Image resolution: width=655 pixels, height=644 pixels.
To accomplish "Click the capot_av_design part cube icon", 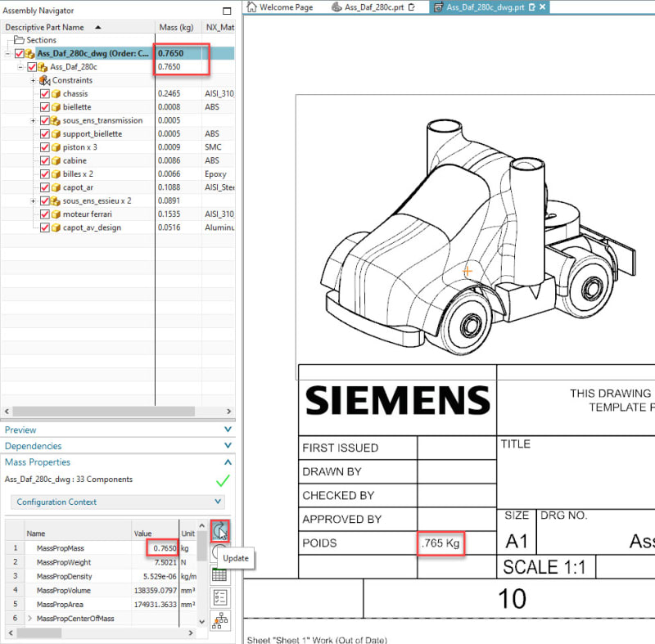I will coord(56,227).
